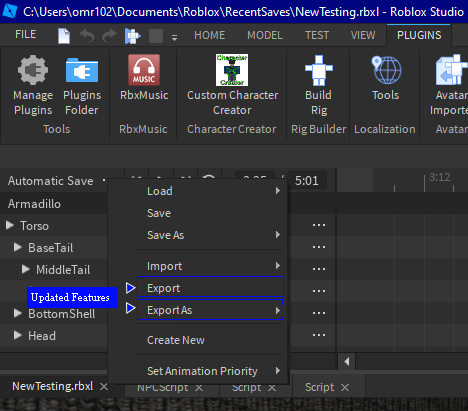Switch to the MODEL ribbon tab
Image resolution: width=468 pixels, height=411 pixels.
pyautogui.click(x=265, y=35)
